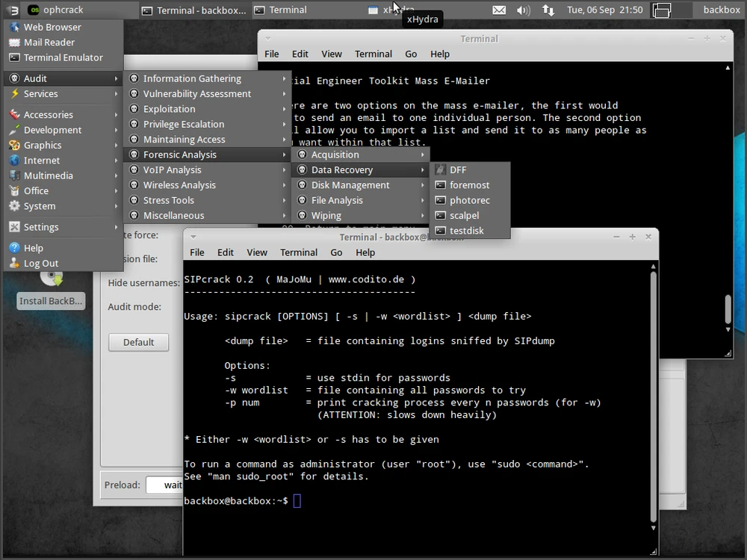This screenshot has width=747, height=560.
Task: Open Go menu in the SIPcrack terminal window
Action: click(x=336, y=252)
